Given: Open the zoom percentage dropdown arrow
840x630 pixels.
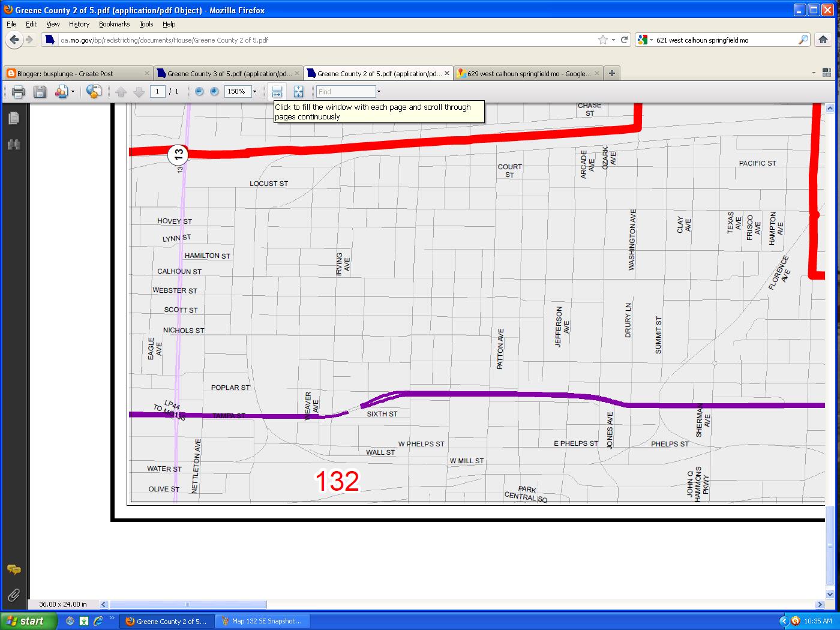Looking at the screenshot, I should 254,92.
